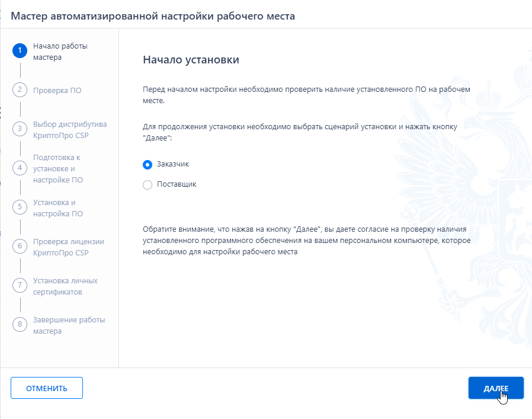Screen dimensions: 532x419
Task: Click the step 2 circle icon
Action: (x=20, y=90)
